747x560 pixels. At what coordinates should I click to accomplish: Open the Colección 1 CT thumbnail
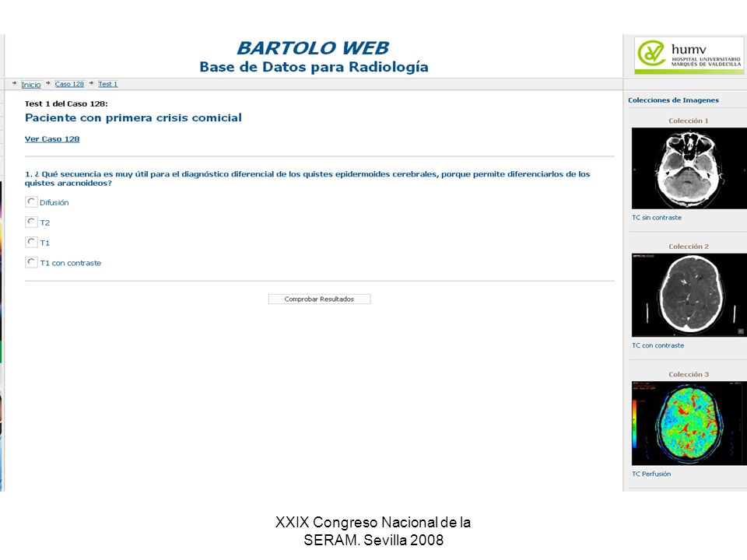coord(689,168)
